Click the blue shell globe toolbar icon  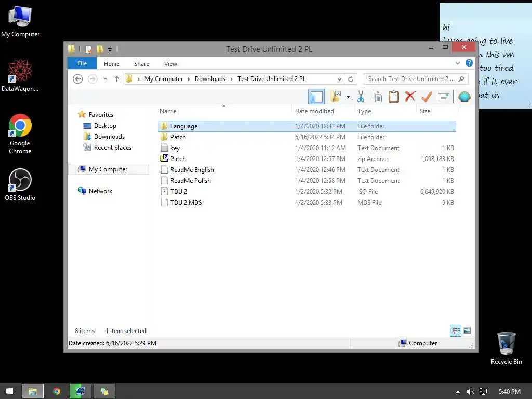(464, 97)
